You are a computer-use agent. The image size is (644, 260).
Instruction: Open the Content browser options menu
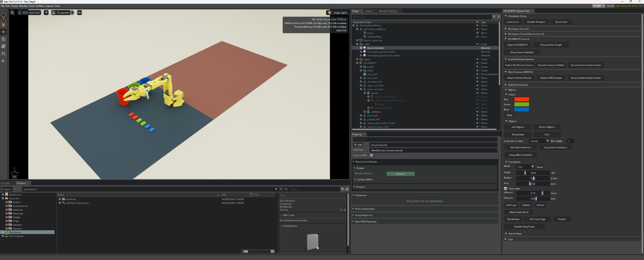[x=347, y=189]
